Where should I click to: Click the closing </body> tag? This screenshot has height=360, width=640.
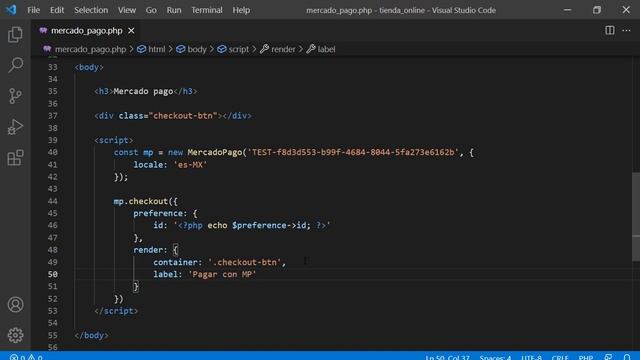[91, 335]
